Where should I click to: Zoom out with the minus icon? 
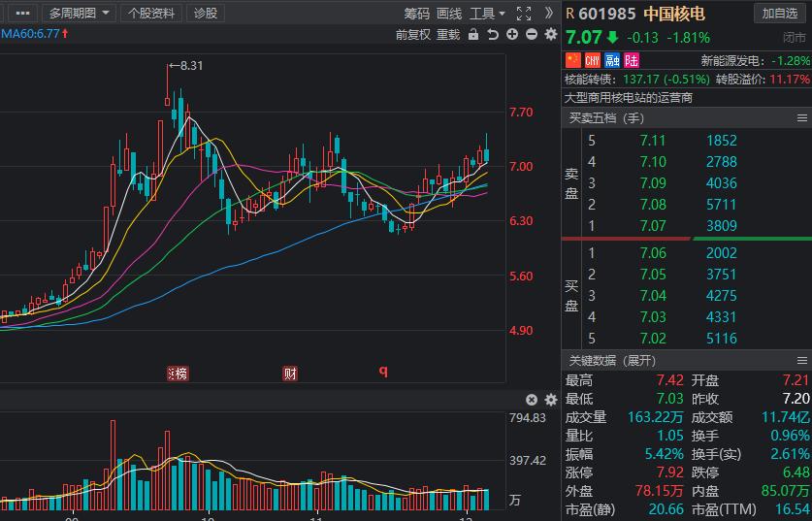tap(532, 35)
